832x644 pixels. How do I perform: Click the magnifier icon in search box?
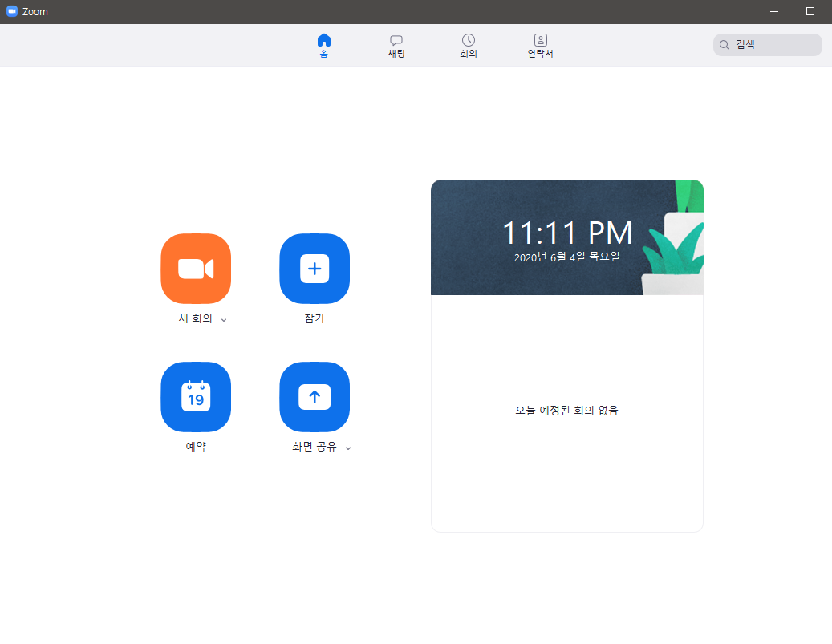coord(724,45)
